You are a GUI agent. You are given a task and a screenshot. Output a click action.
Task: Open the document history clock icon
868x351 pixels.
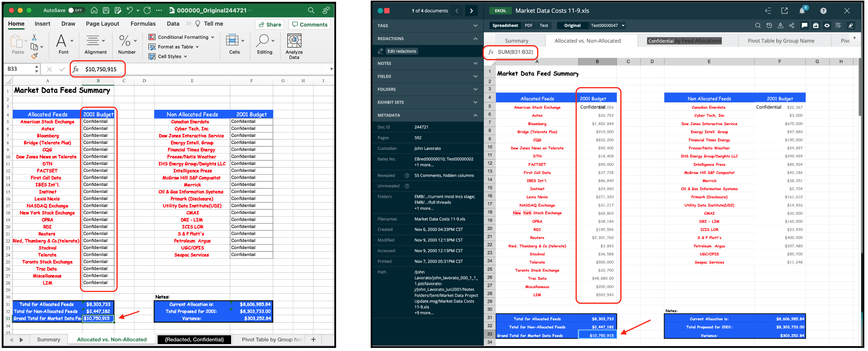point(769,25)
